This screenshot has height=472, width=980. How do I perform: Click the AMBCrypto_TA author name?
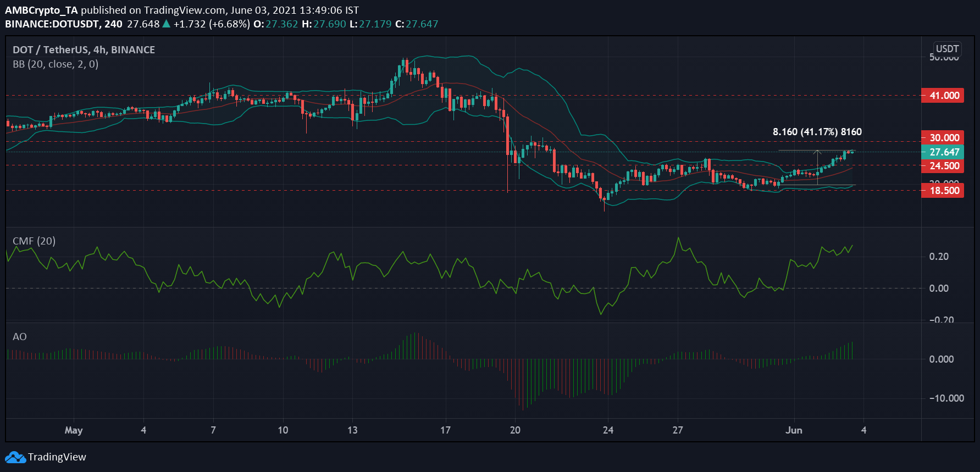tap(42, 10)
